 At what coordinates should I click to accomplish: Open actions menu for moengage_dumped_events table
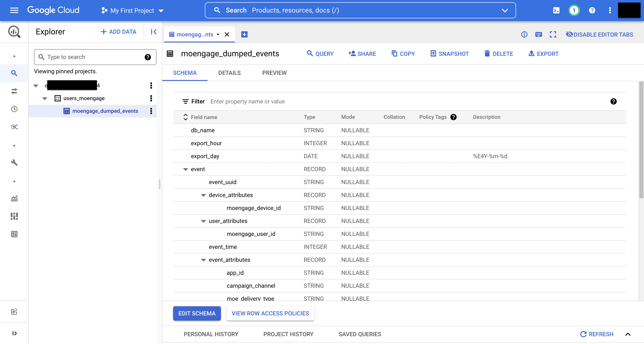[151, 111]
